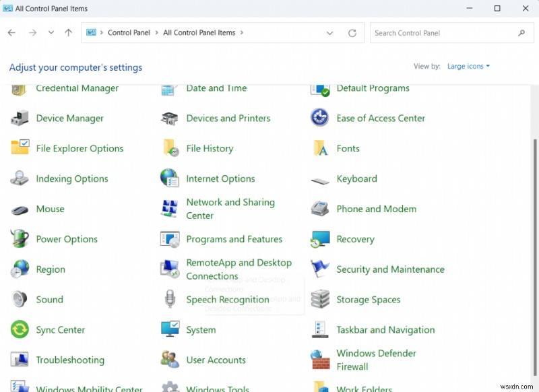
Task: Open Device Manager icon
Action: pos(20,118)
